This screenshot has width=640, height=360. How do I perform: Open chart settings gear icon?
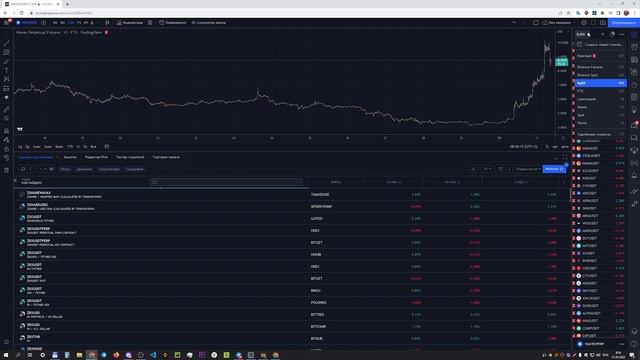coord(584,22)
